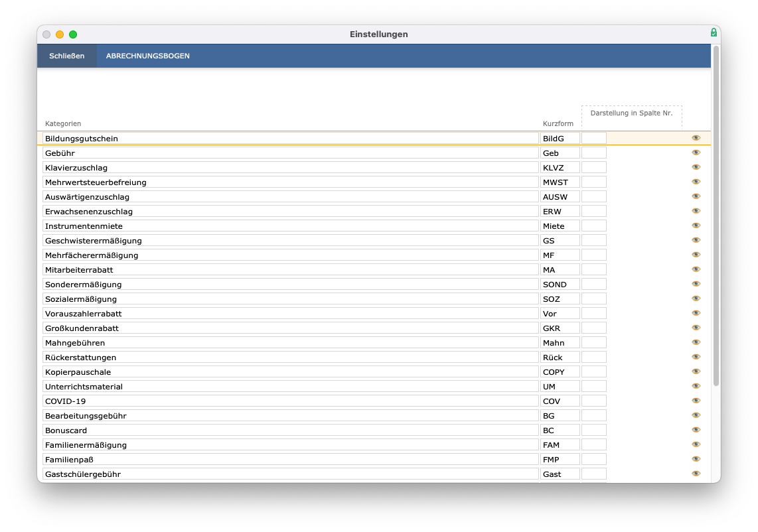This screenshot has width=758, height=532.
Task: Click eye icon in Sozialermäßigung row
Action: [x=696, y=299]
